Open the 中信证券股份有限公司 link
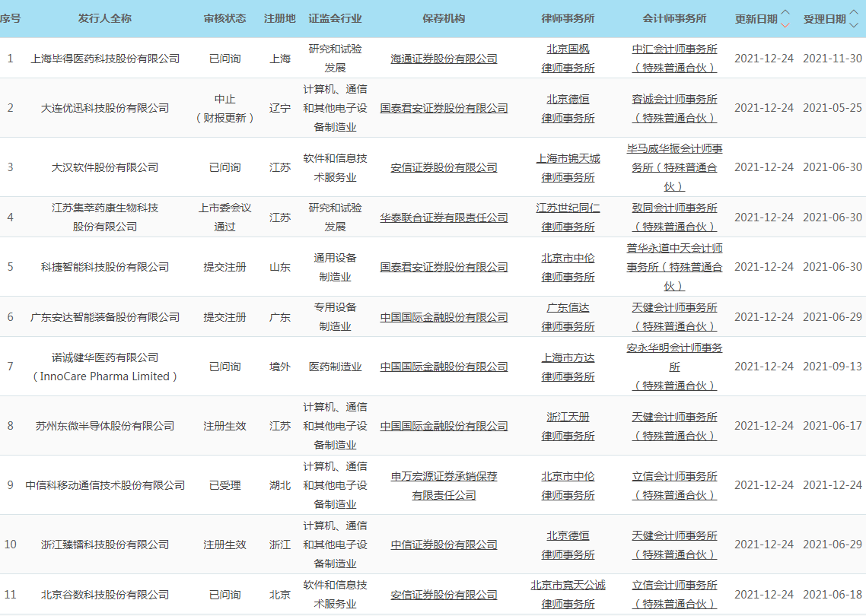The width and height of the screenshot is (866, 616). click(444, 545)
